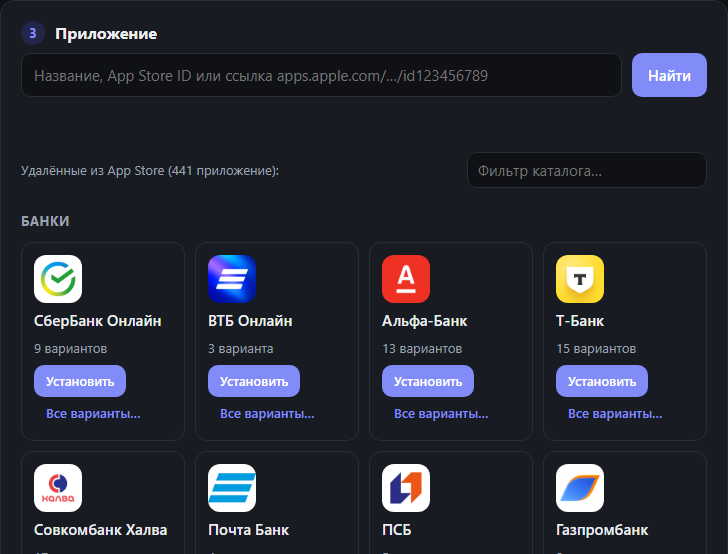Click the СберБанк Онлайн title text

tap(98, 321)
